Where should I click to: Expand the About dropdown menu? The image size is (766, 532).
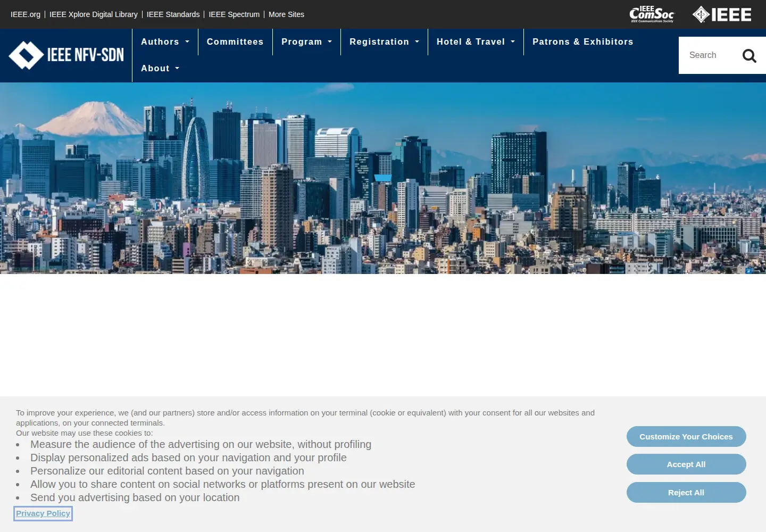[x=160, y=69]
